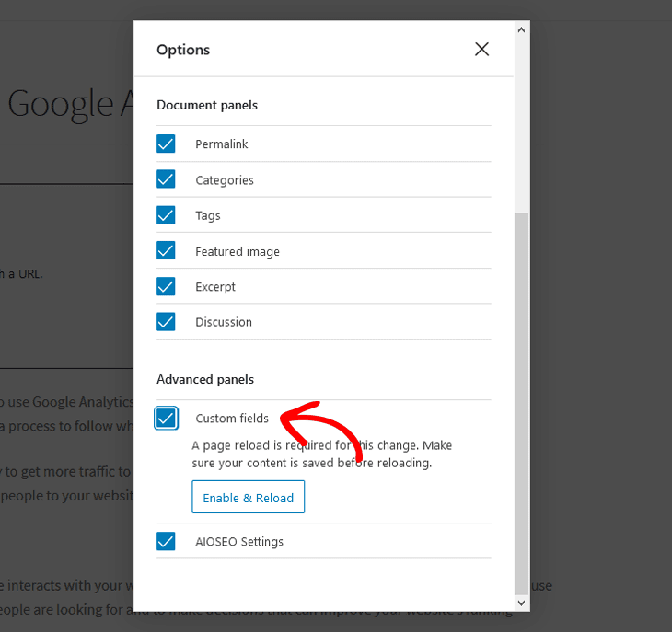Uncheck the Permalink panel checkbox
This screenshot has width=672, height=632.
coord(166,144)
